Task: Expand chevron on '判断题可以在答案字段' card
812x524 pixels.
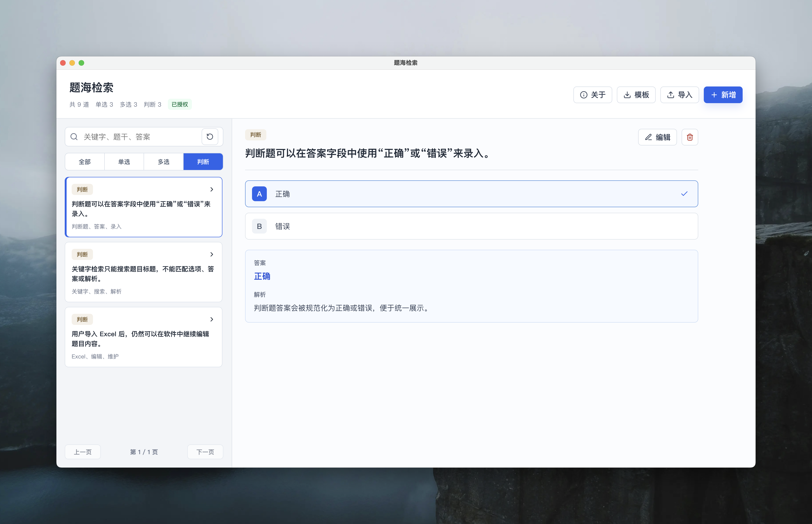Action: tap(212, 190)
